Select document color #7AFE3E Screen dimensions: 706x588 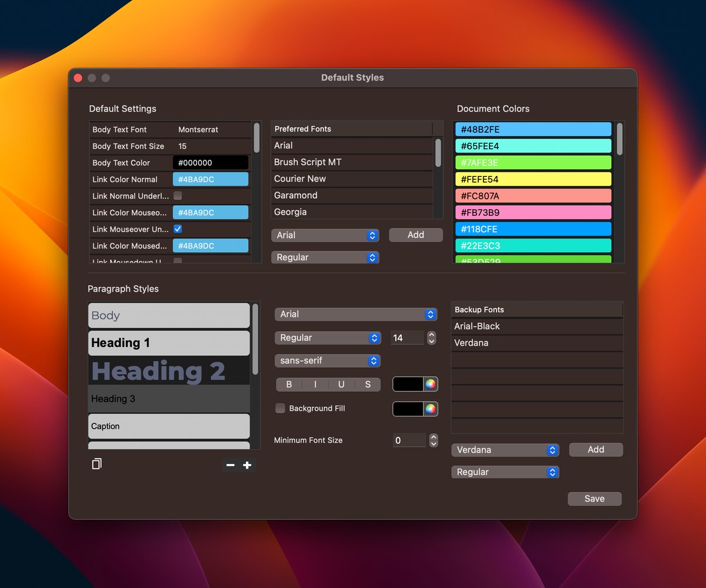[533, 163]
